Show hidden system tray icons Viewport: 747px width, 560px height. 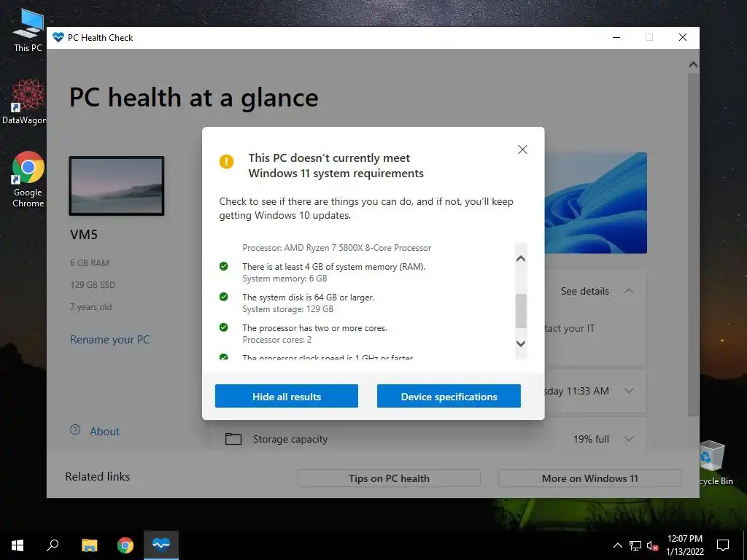(617, 545)
